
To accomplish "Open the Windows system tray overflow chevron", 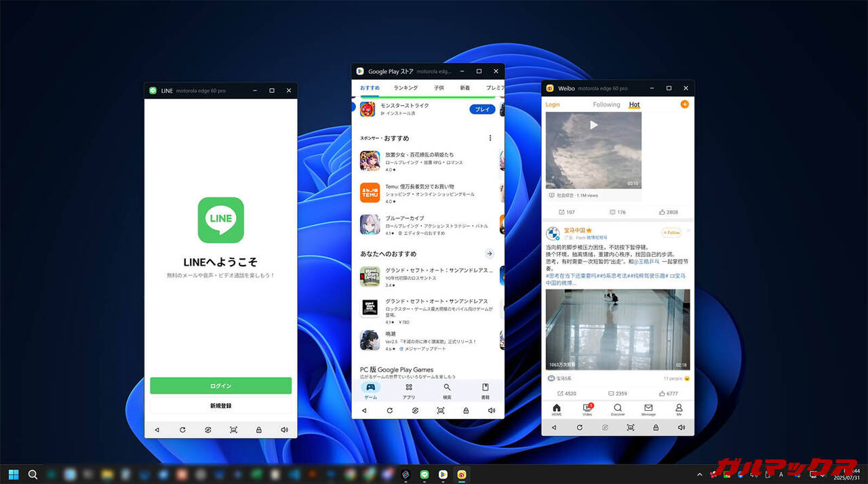I will tap(699, 475).
